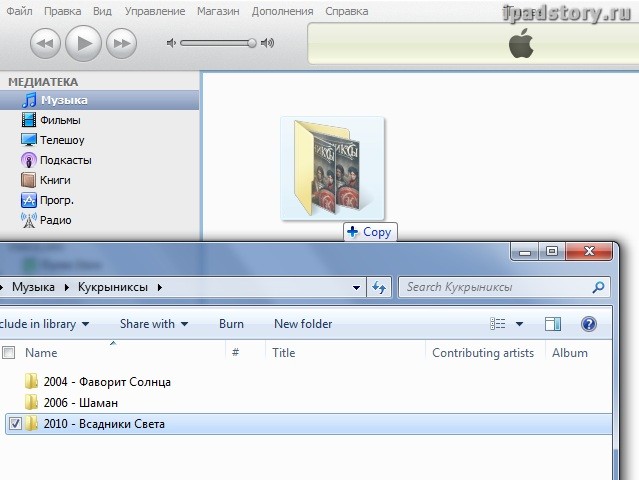Open the Share with dropdown

pyautogui.click(x=154, y=324)
